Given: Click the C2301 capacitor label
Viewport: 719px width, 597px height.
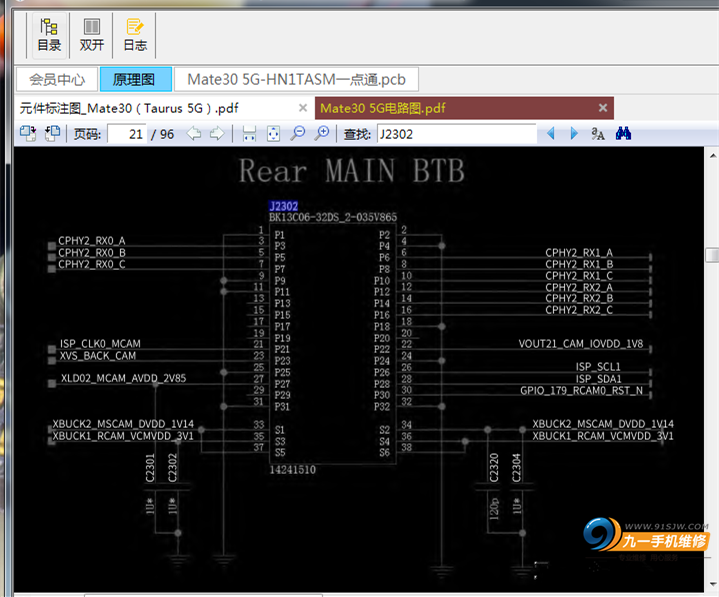Looking at the screenshot, I should click(150, 468).
